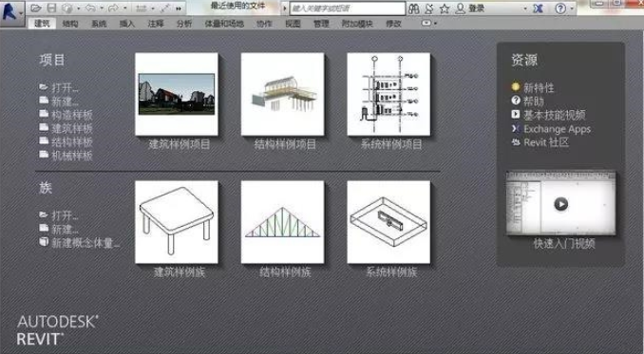Open the 系统样例族 thumbnail

pos(388,222)
